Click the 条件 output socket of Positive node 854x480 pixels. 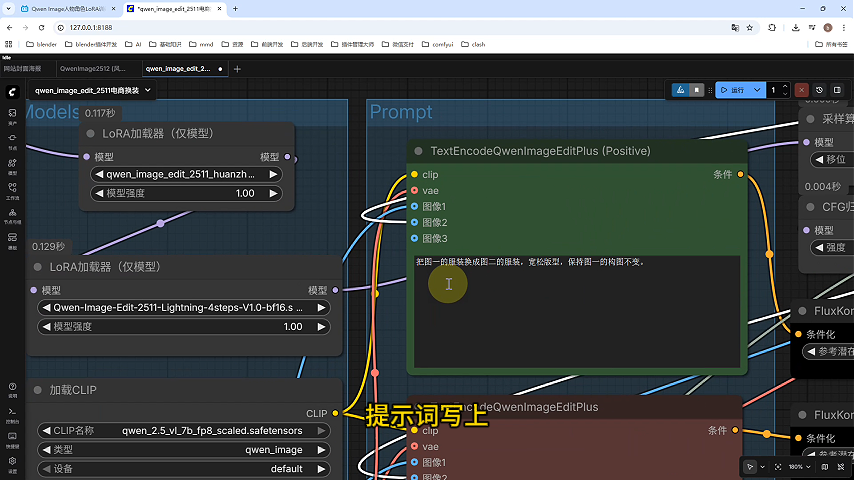[x=740, y=174]
